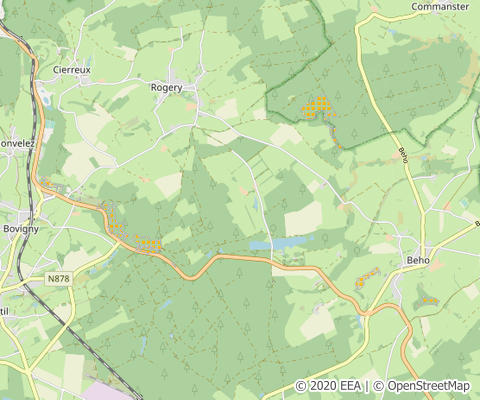
Task: Click the partial onvelez label
Action: 17,144
